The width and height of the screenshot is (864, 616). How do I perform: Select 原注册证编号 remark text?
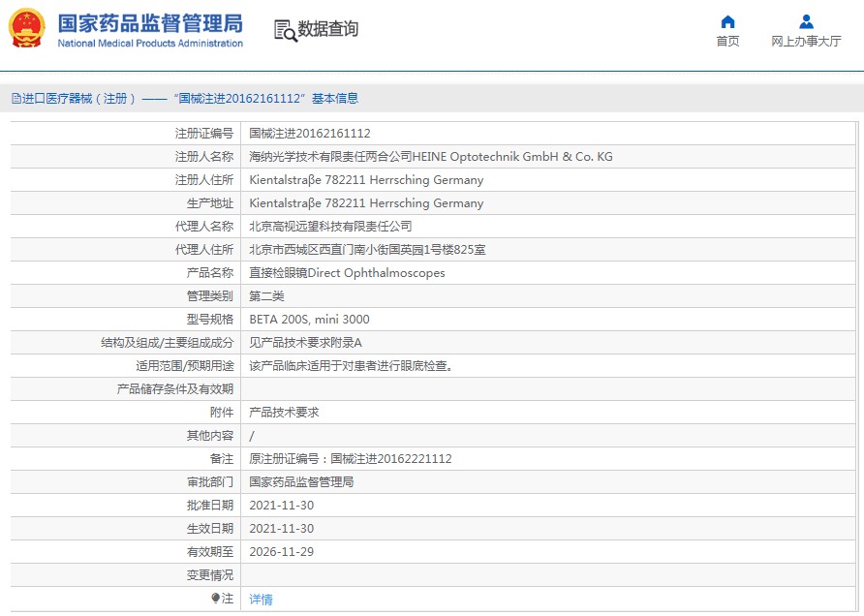[351, 459]
